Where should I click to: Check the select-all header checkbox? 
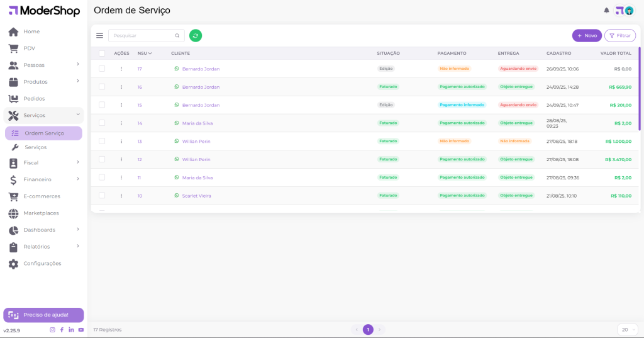[102, 54]
